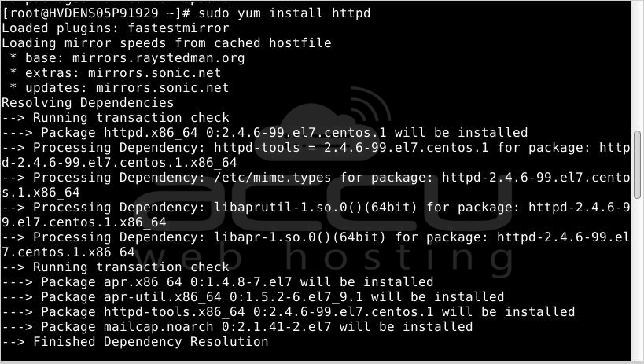Click 'Loading mirror speeds from cached hostfile'
644x364 pixels.
[x=167, y=43]
